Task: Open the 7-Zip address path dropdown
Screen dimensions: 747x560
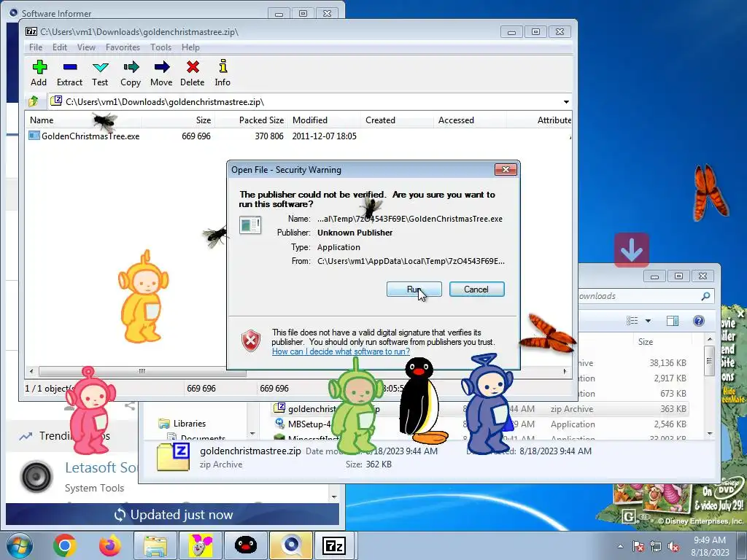Action: [566, 102]
